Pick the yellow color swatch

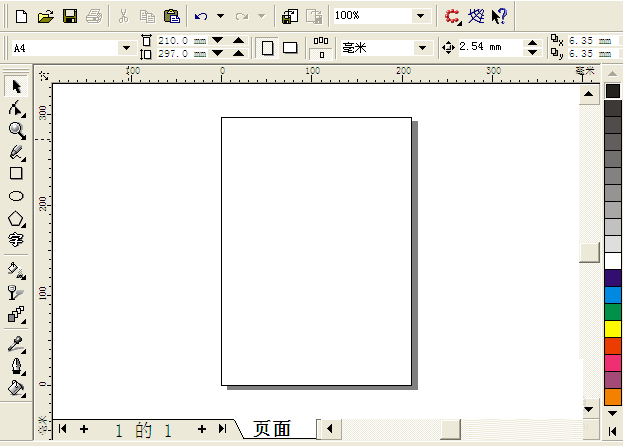[613, 329]
